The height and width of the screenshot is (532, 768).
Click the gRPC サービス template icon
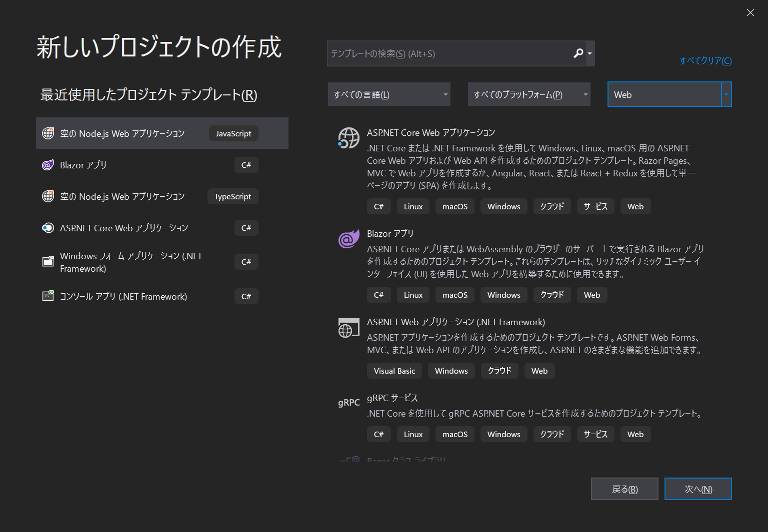[348, 403]
